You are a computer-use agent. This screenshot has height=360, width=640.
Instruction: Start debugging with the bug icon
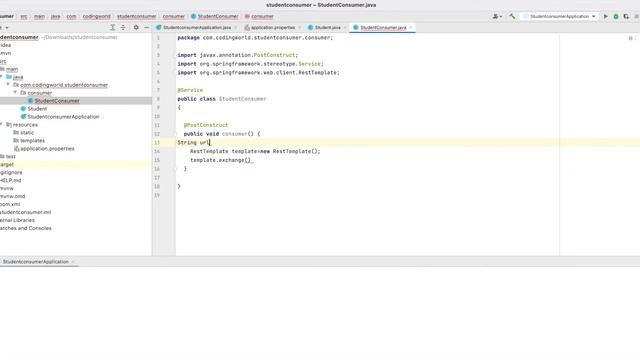point(616,16)
